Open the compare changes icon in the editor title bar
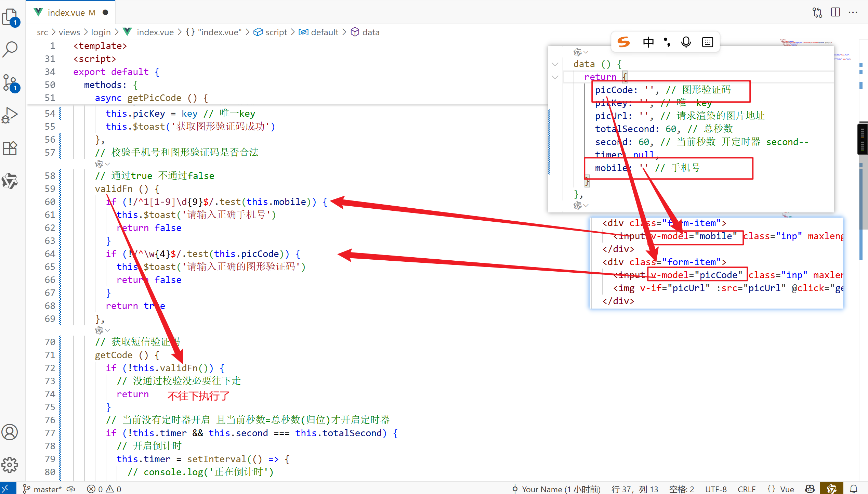The width and height of the screenshot is (868, 494). click(x=817, y=13)
